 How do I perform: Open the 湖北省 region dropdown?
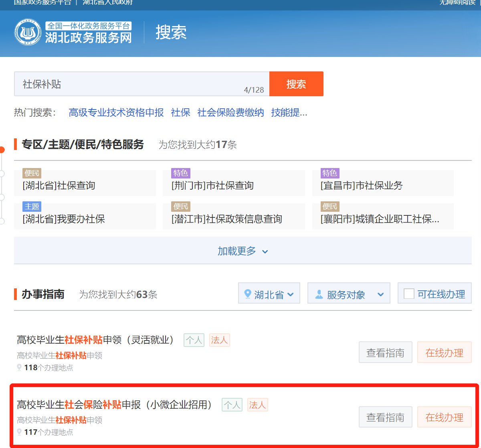pos(269,294)
